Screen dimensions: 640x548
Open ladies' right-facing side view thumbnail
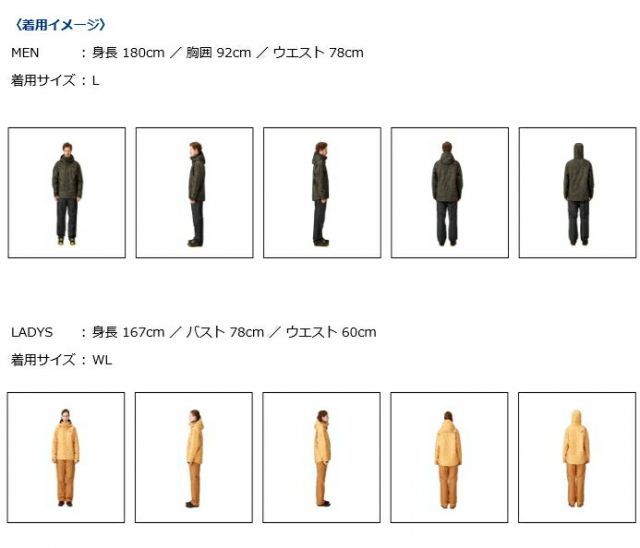point(322,457)
